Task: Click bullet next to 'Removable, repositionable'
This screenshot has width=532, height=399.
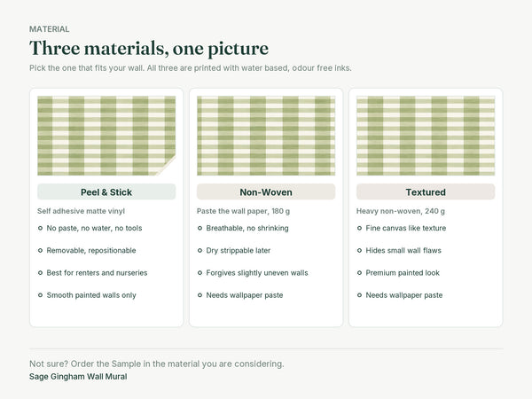Action: tap(40, 250)
